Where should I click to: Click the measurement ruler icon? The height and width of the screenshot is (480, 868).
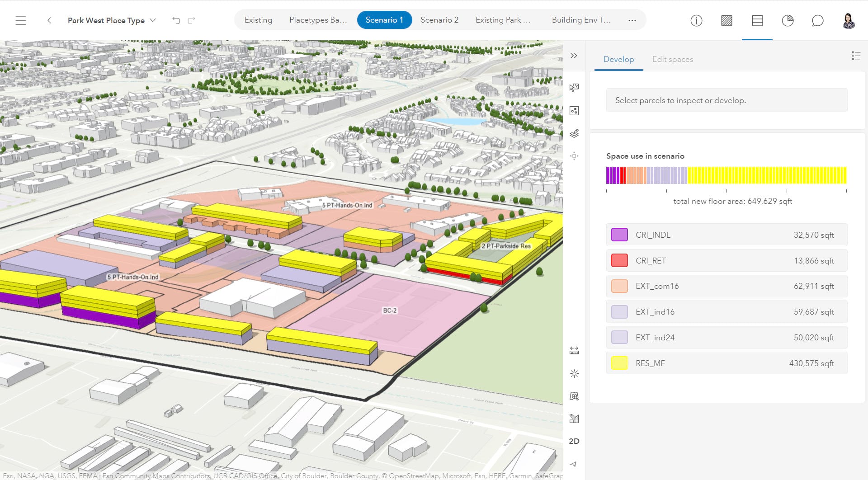(x=574, y=349)
